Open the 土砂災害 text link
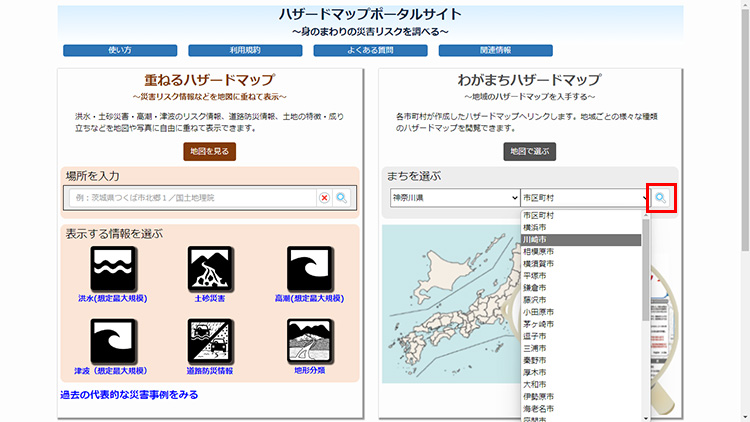Viewport: 750px width, 422px height. (210, 298)
